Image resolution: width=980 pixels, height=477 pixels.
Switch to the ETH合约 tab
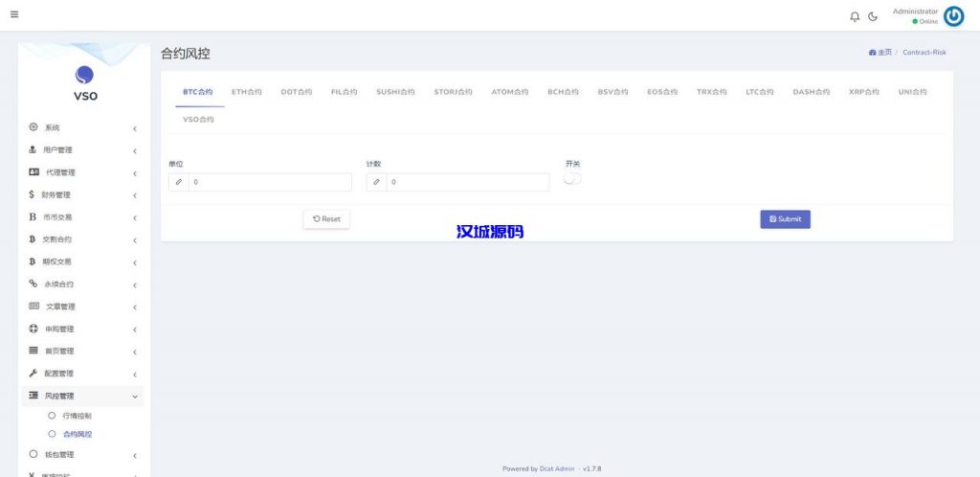click(x=246, y=92)
